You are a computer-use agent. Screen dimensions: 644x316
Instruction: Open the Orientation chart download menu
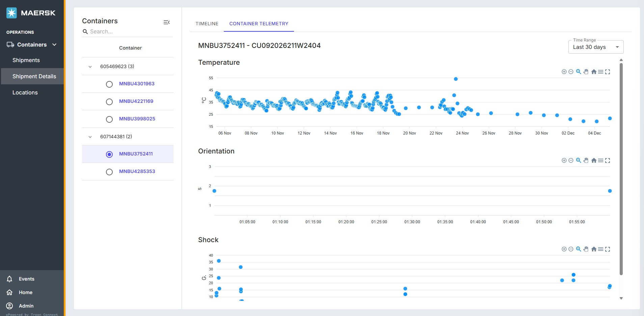coord(601,161)
